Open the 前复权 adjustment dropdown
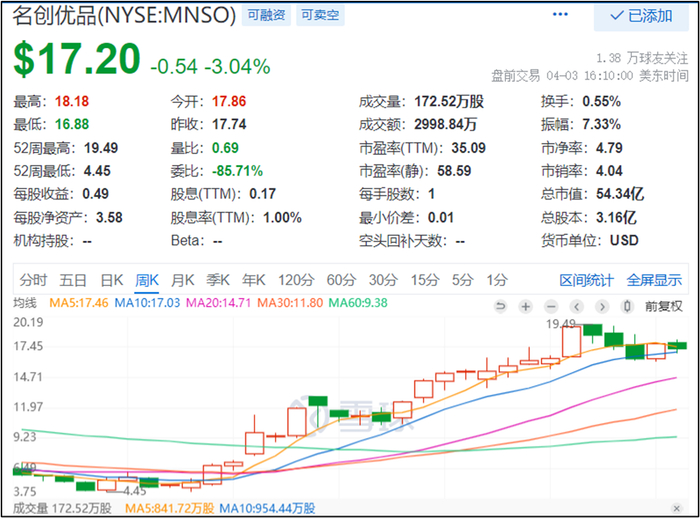Viewport: 700px width, 518px height. click(663, 306)
